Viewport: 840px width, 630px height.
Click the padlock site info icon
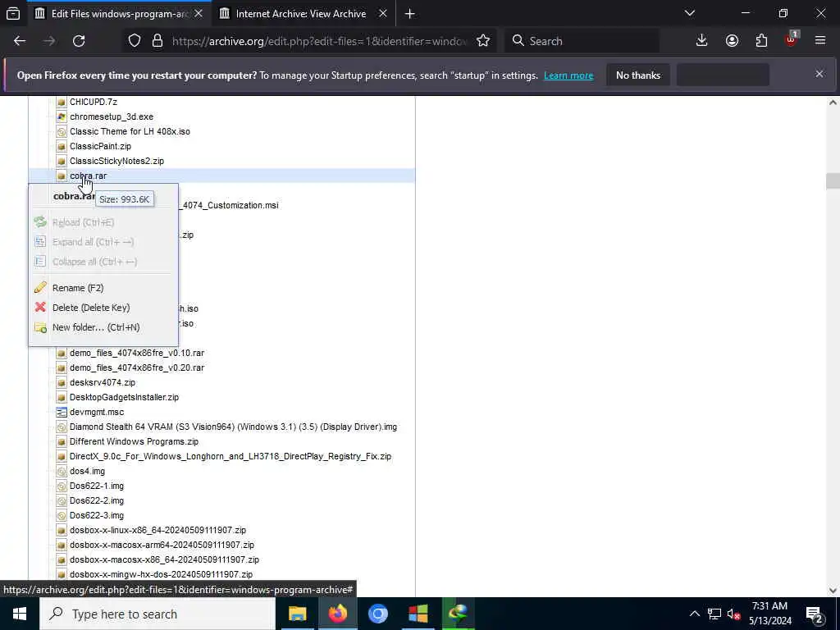click(x=157, y=41)
